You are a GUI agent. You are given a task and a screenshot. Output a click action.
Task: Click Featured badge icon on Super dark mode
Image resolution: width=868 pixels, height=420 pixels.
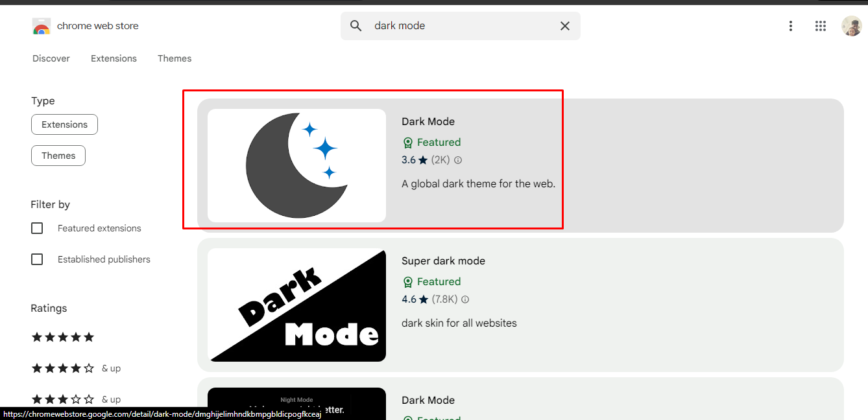pos(407,282)
